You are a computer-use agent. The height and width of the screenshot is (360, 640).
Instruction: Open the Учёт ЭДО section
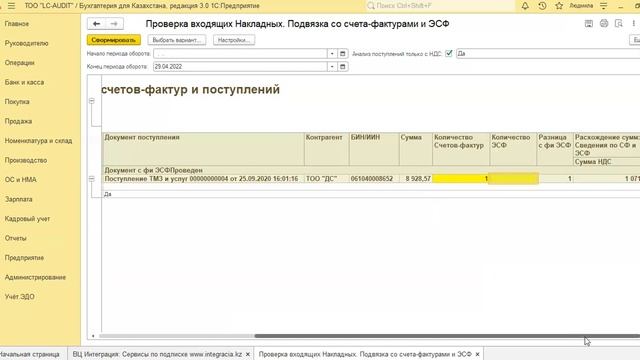(20, 297)
